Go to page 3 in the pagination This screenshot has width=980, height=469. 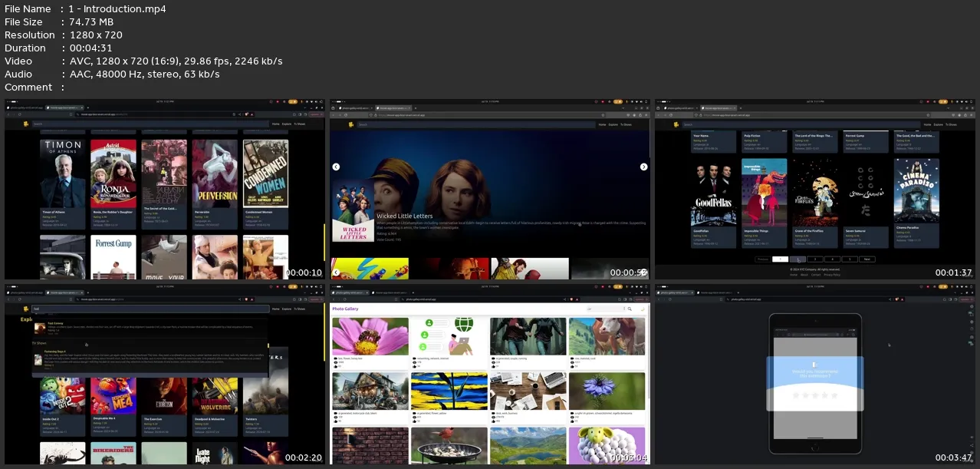tap(815, 259)
